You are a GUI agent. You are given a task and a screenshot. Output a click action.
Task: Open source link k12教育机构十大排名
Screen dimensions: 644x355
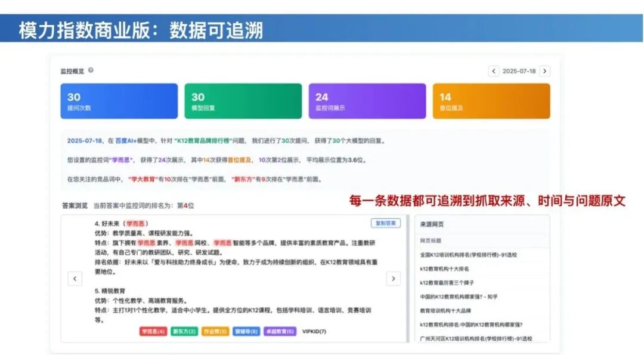[444, 268]
